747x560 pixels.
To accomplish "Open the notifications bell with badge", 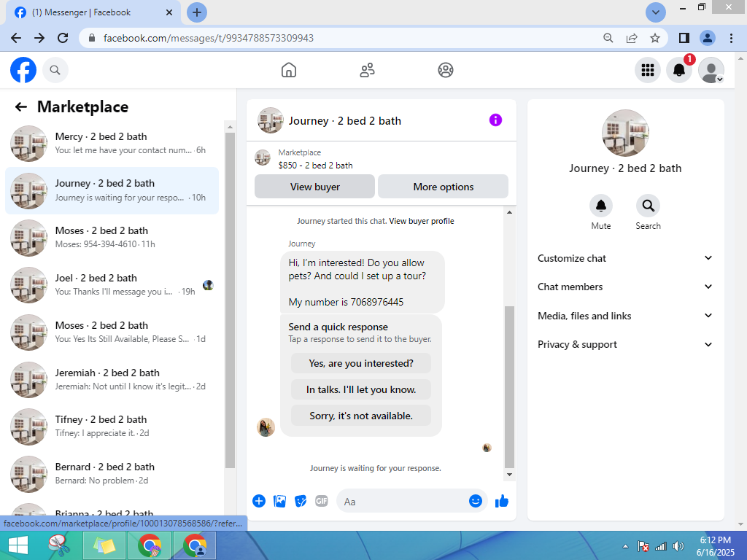I will tap(679, 70).
